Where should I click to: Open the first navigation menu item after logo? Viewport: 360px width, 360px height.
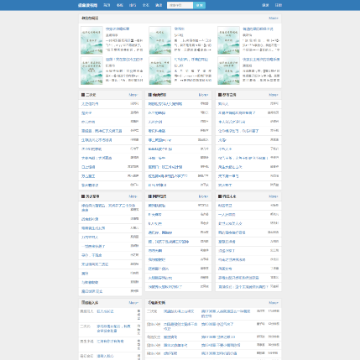click(107, 5)
